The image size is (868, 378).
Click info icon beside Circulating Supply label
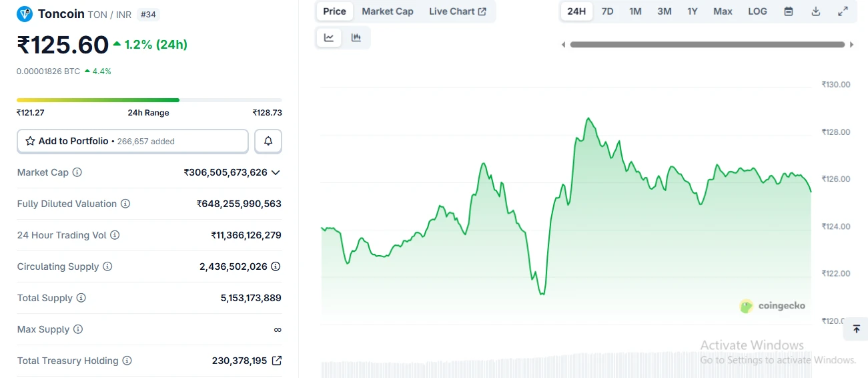click(107, 266)
